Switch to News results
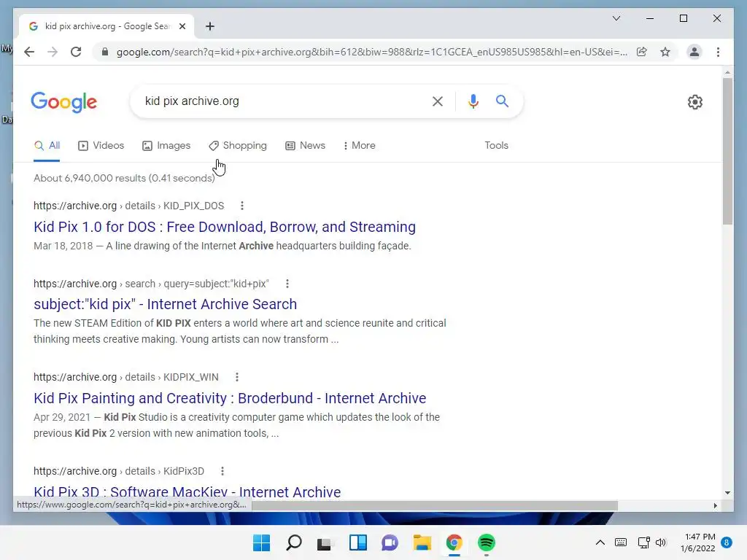 pos(306,146)
